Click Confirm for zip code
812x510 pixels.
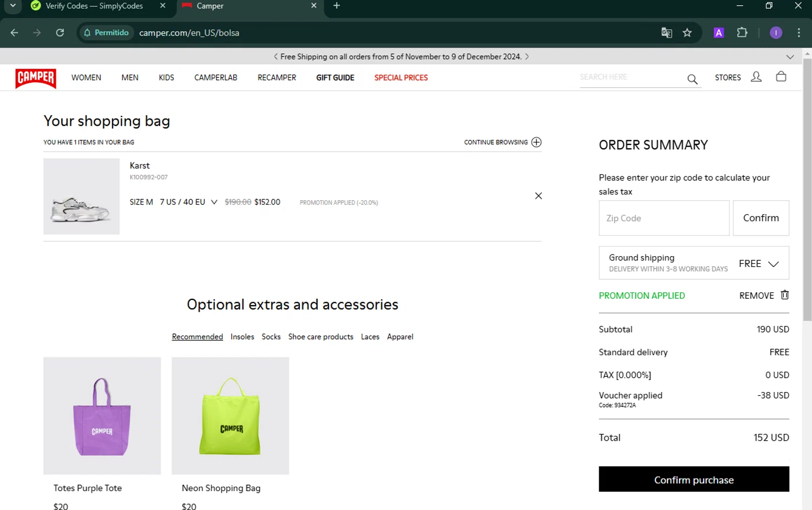pos(761,218)
